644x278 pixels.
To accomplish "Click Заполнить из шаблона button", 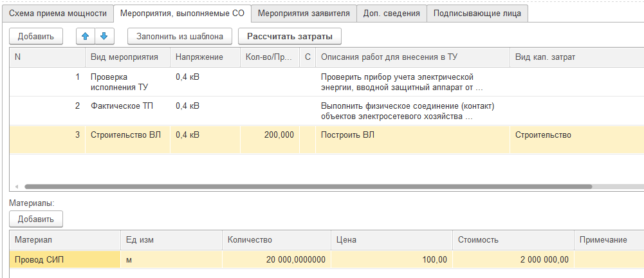I will [179, 36].
